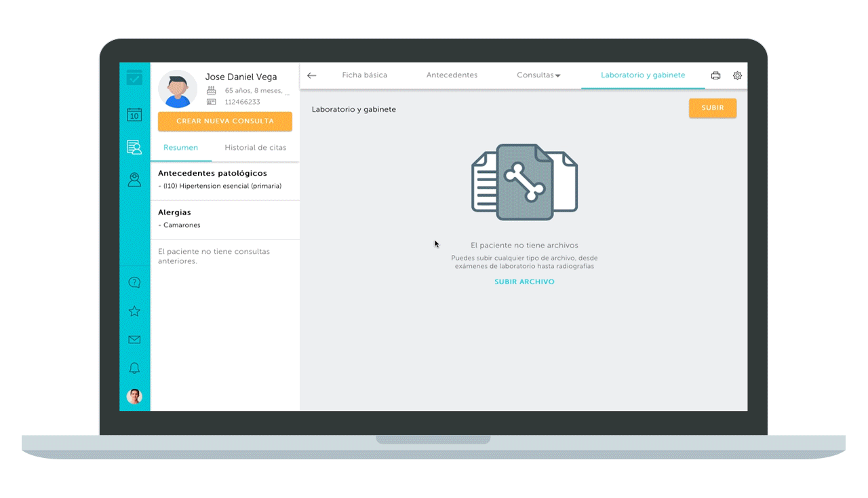Click the patient avatar image
Viewport: 868px width, 498px height.
(178, 90)
